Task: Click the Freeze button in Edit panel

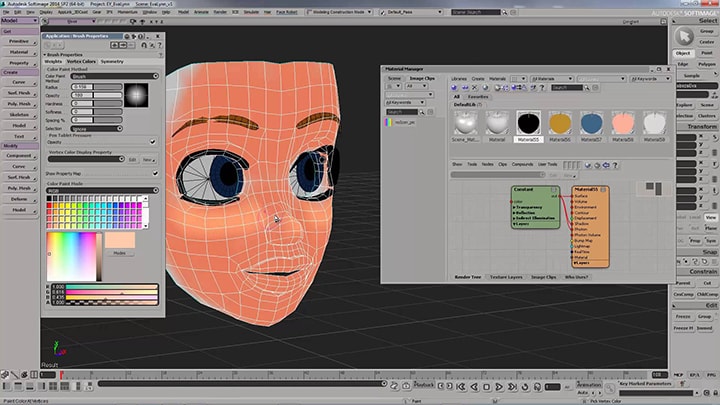Action: coord(683,317)
